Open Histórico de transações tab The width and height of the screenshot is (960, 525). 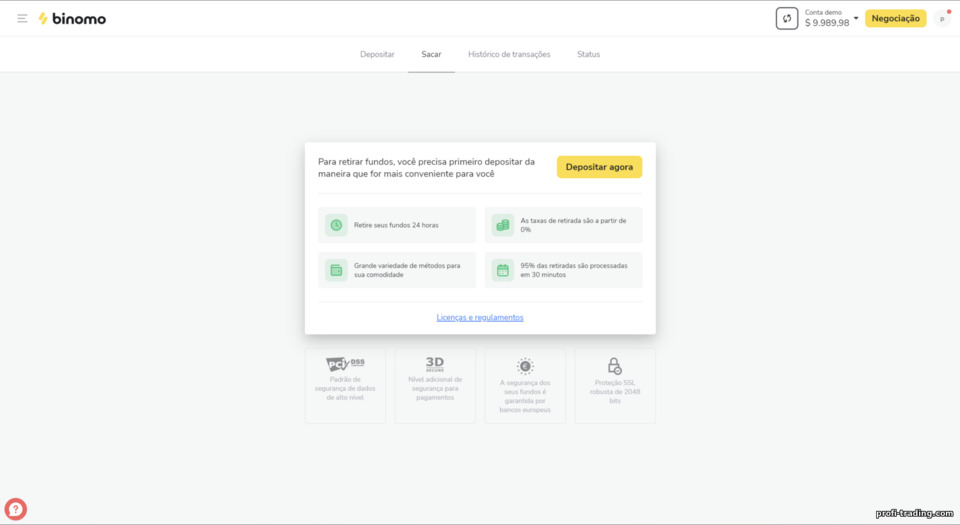click(509, 54)
